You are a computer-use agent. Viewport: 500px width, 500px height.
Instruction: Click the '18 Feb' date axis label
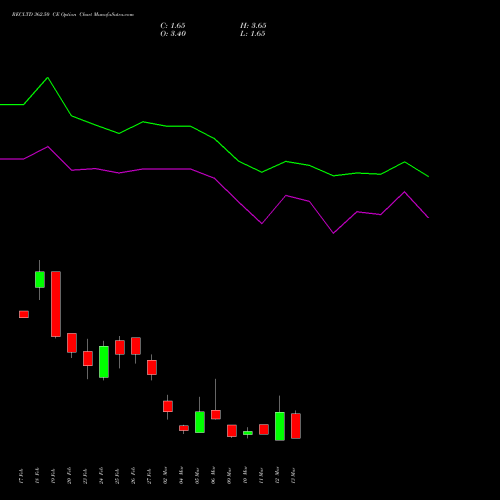point(37,476)
